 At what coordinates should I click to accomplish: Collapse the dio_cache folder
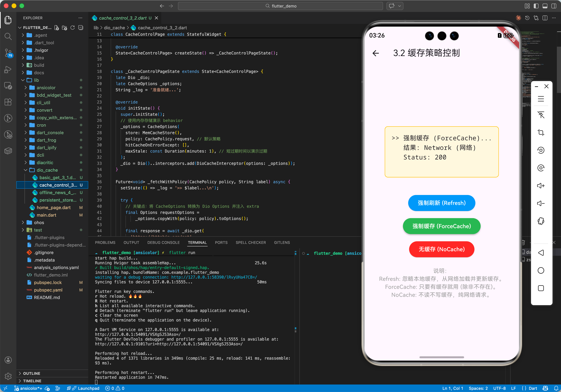(47, 170)
